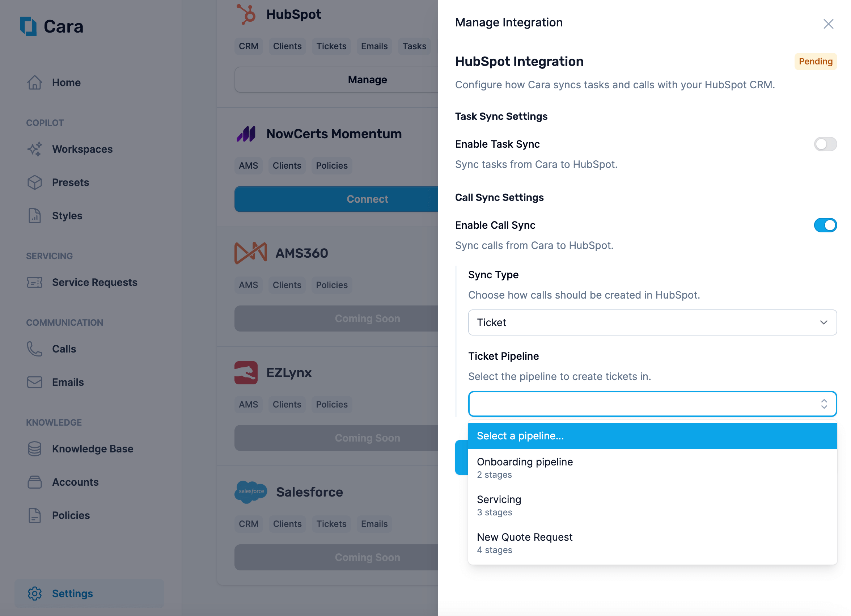This screenshot has height=616, width=851.
Task: Click the HubSpot Integration title
Action: point(519,61)
